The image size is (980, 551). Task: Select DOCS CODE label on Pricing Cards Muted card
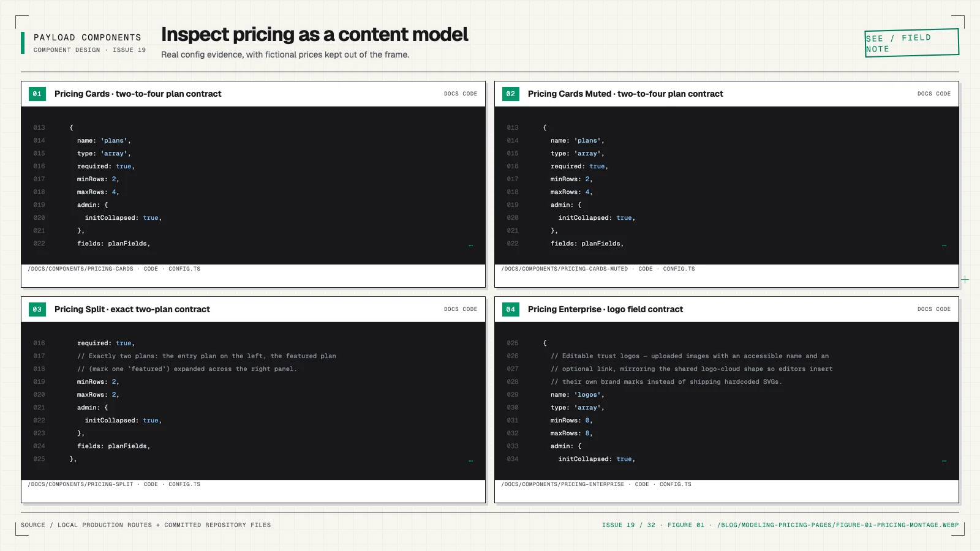(x=934, y=94)
